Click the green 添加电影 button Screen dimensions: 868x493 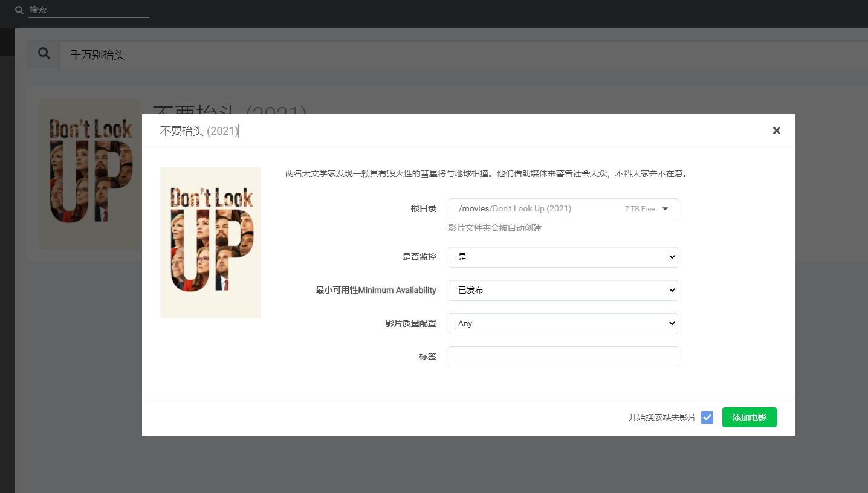[750, 417]
